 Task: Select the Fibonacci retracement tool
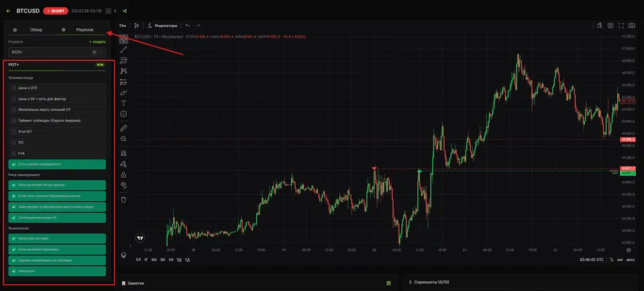tap(123, 60)
